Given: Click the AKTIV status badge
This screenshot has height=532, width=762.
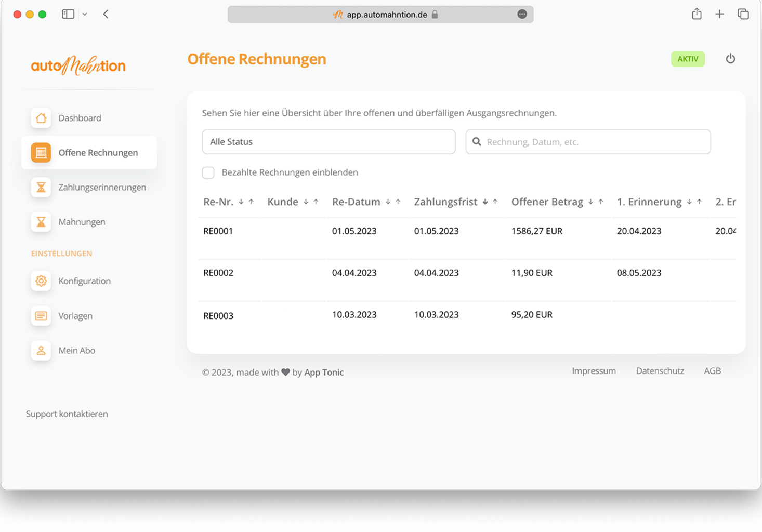Looking at the screenshot, I should [x=688, y=59].
